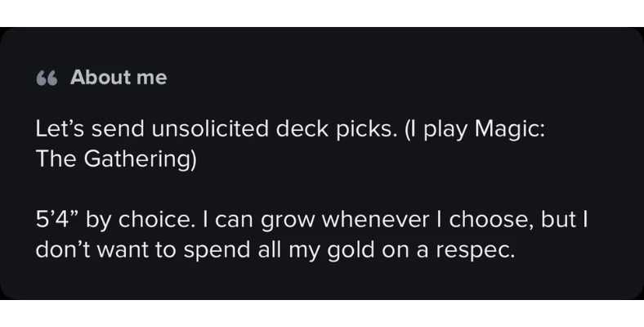This screenshot has height=327, width=644.
Task: Click the word "spend"
Action: 207,249
